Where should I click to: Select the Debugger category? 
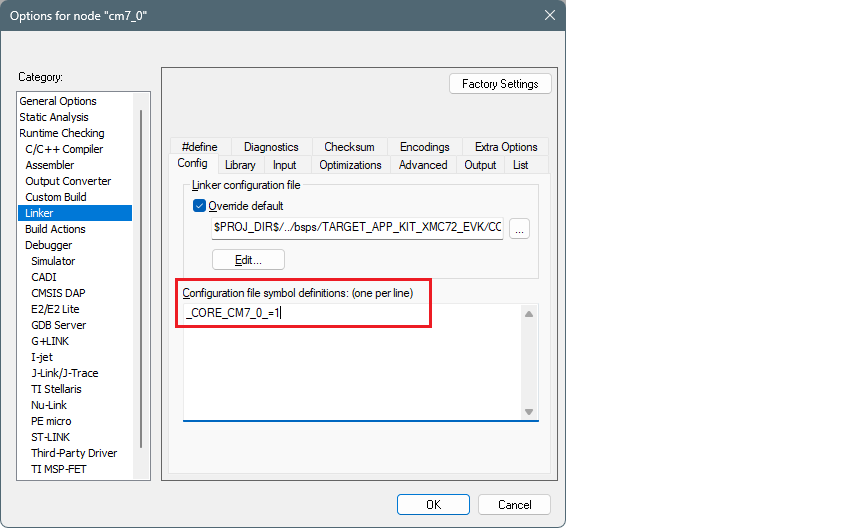click(x=48, y=245)
